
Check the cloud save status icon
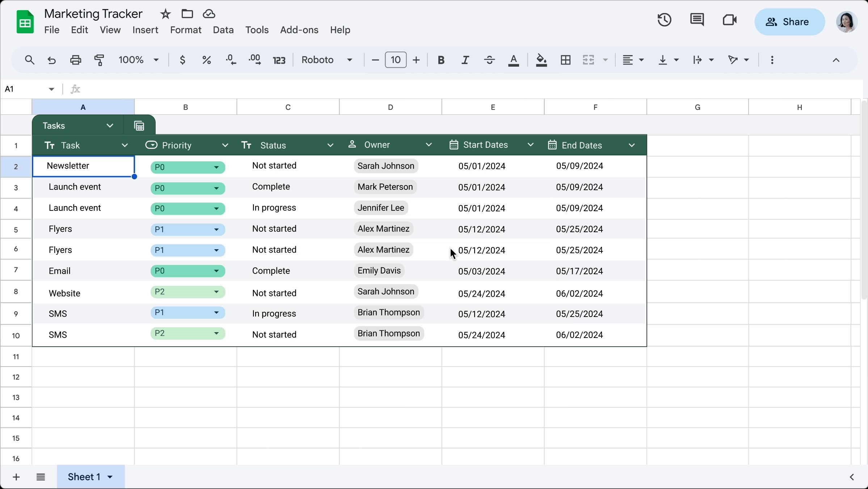click(x=209, y=14)
